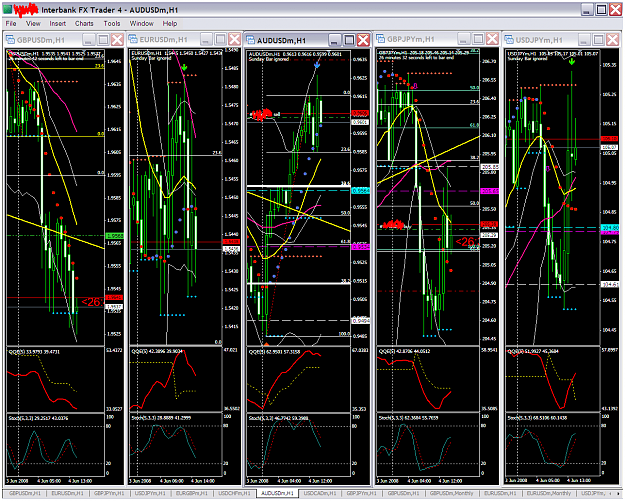Click the USDJPYm,H1 chart window icon

509,39
